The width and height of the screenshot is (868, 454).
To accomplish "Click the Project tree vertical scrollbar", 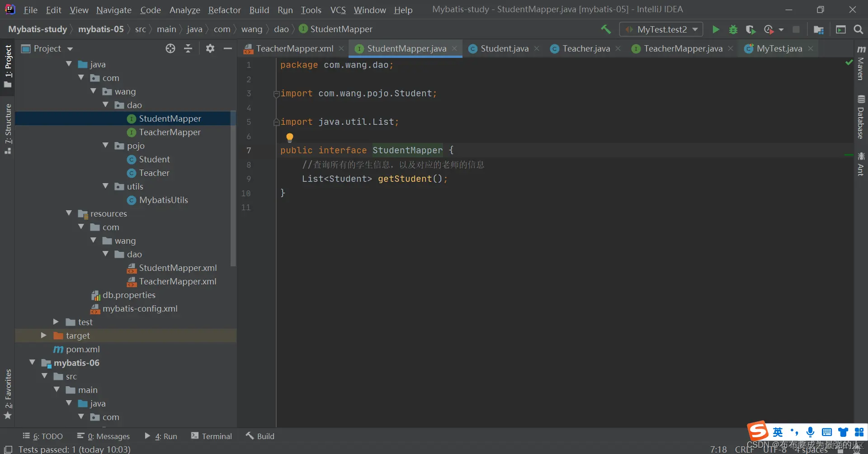I will click(233, 188).
